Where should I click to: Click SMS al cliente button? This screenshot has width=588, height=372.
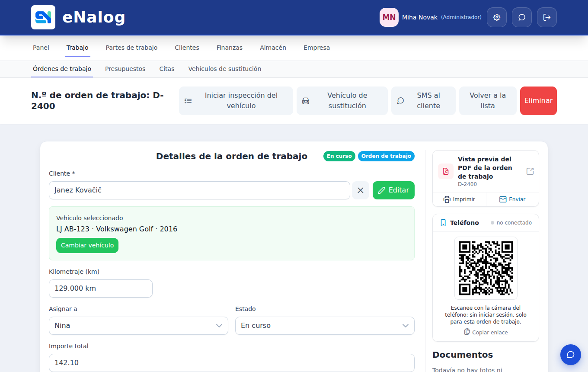point(423,101)
